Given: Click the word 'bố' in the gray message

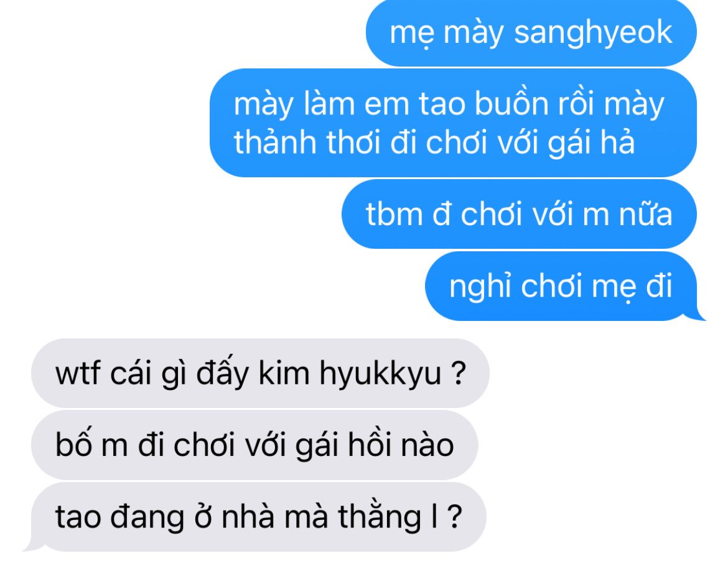Looking at the screenshot, I should [x=73, y=445].
